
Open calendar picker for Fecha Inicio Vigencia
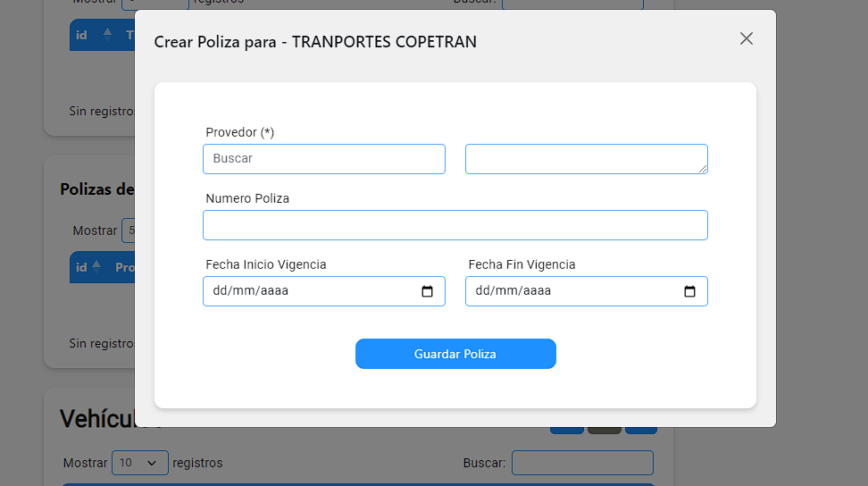427,291
